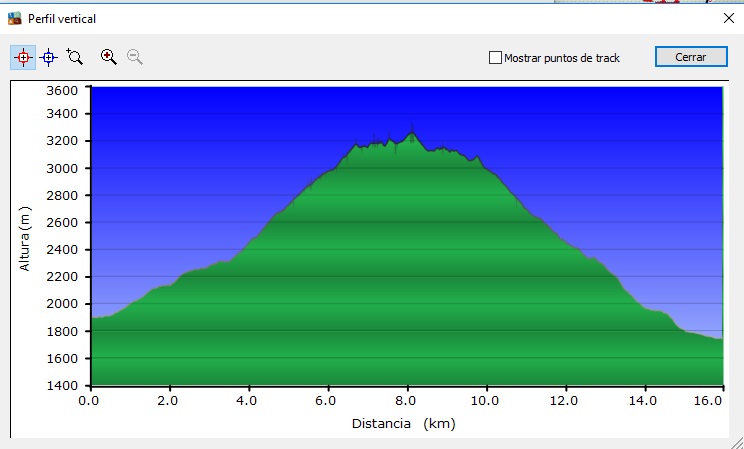Zoom in on the vertical profile
This screenshot has height=449, width=744.
click(x=109, y=57)
